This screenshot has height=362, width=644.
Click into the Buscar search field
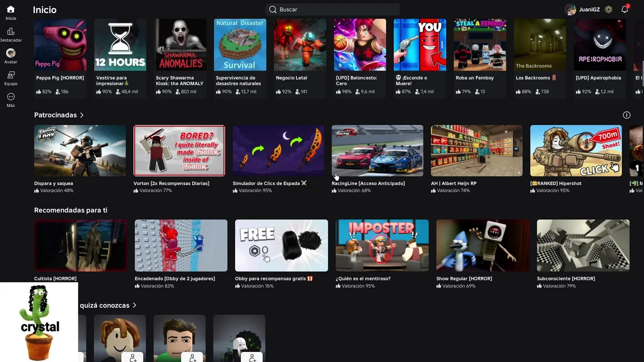[333, 10]
